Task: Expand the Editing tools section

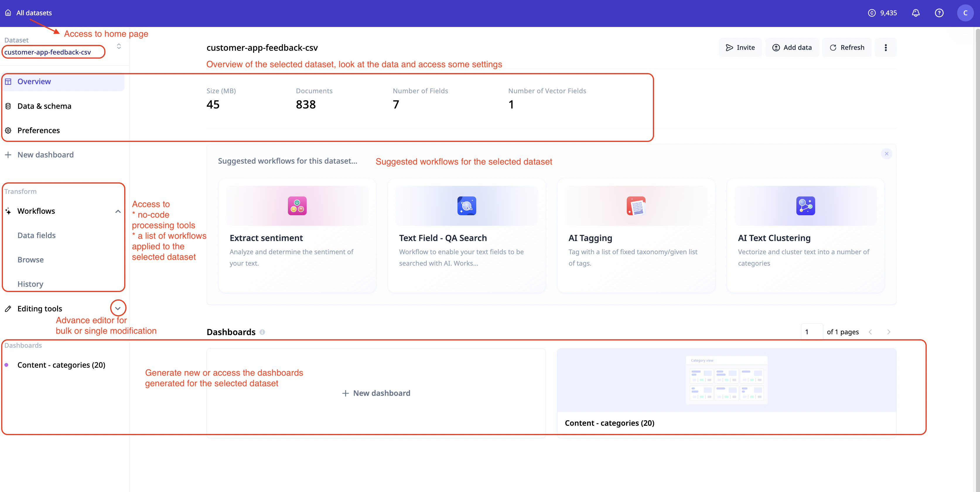Action: click(x=118, y=308)
